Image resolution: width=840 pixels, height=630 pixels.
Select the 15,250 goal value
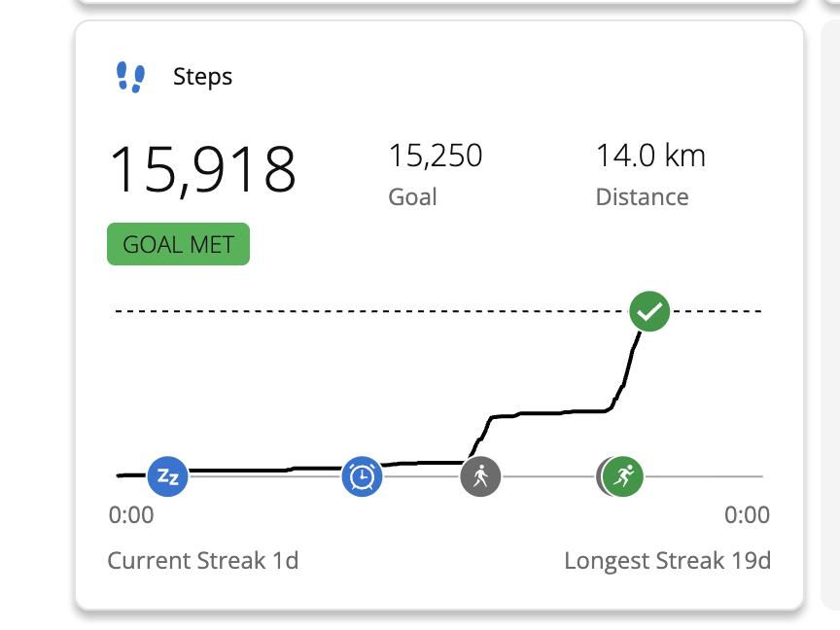(435, 156)
